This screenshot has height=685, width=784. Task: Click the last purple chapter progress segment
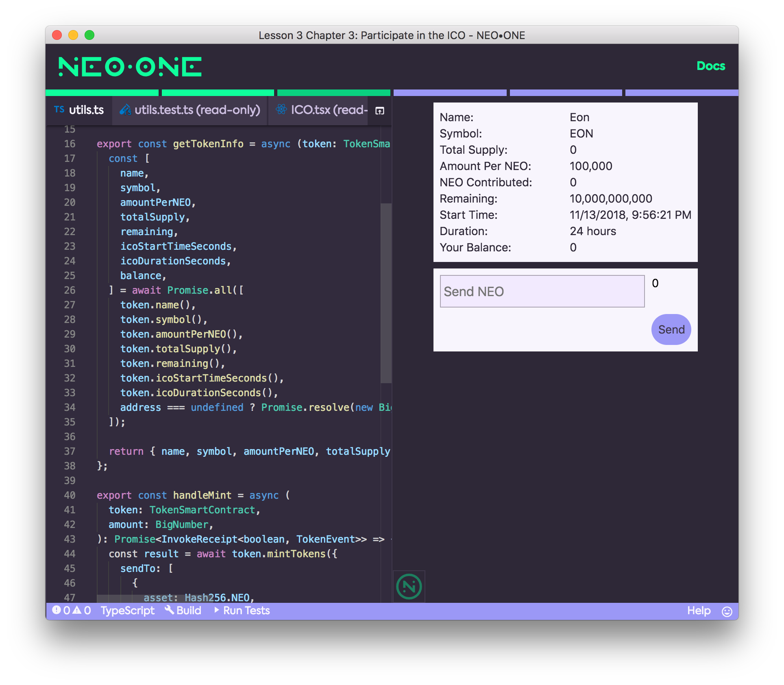[682, 93]
